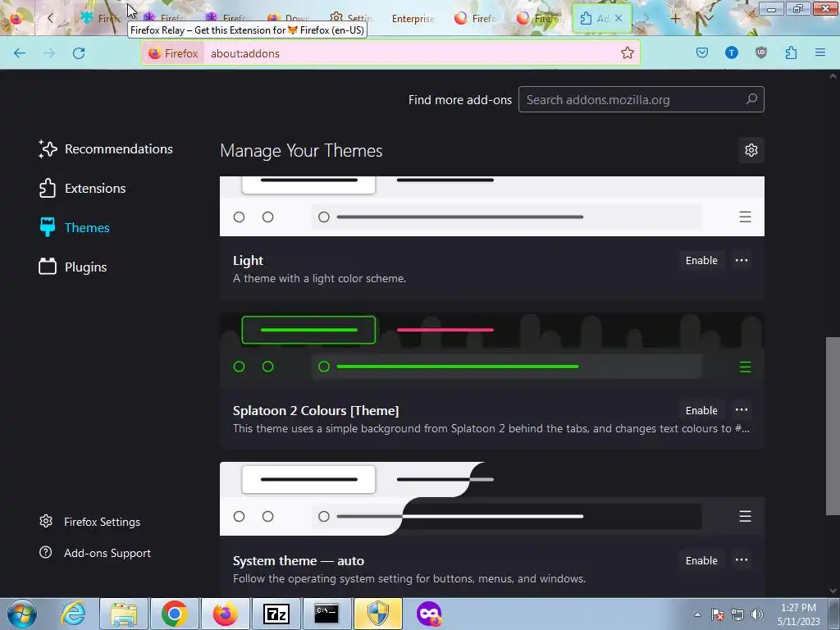Open more options for Splatoon 2 Colours
The width and height of the screenshot is (840, 630).
742,410
